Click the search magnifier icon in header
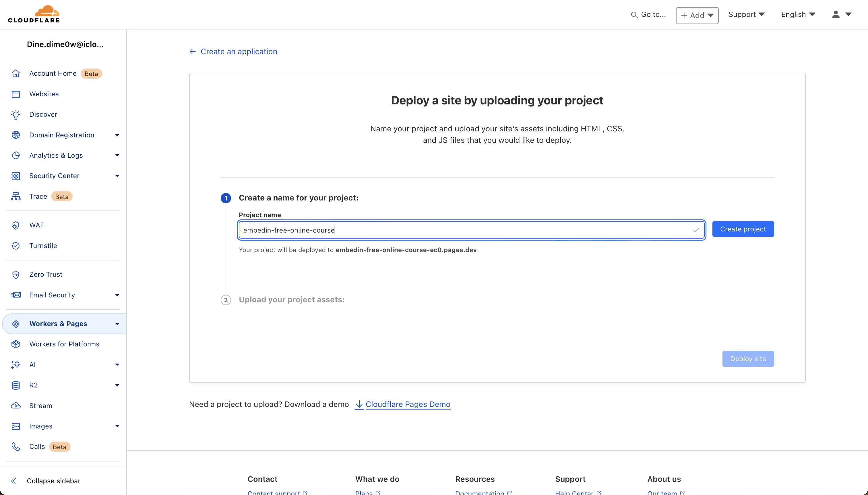 [634, 15]
